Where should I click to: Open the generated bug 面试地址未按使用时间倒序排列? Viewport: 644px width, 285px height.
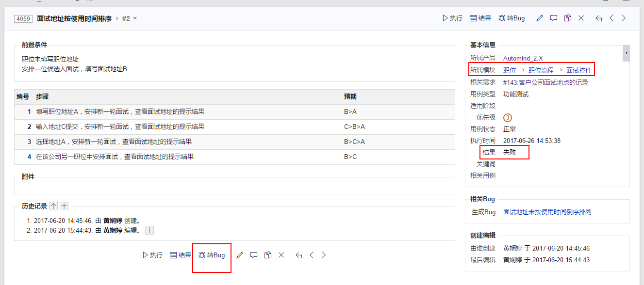[x=547, y=212]
